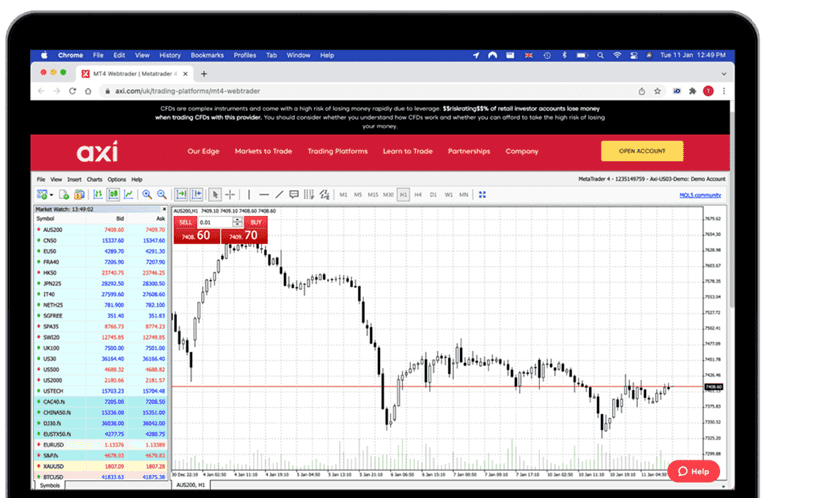The image size is (817, 498).
Task: Open the Trading Platforms nav menu
Action: click(338, 151)
